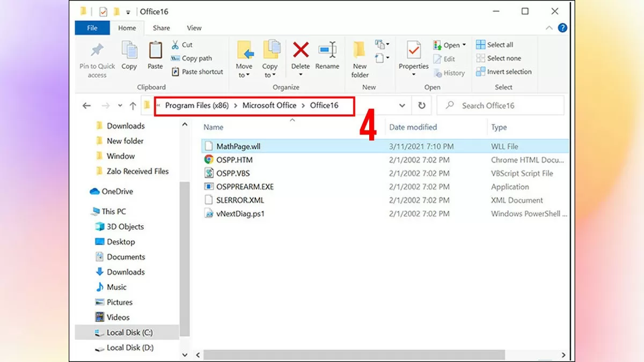Open the File menu
The height and width of the screenshot is (362, 644).
click(x=92, y=28)
